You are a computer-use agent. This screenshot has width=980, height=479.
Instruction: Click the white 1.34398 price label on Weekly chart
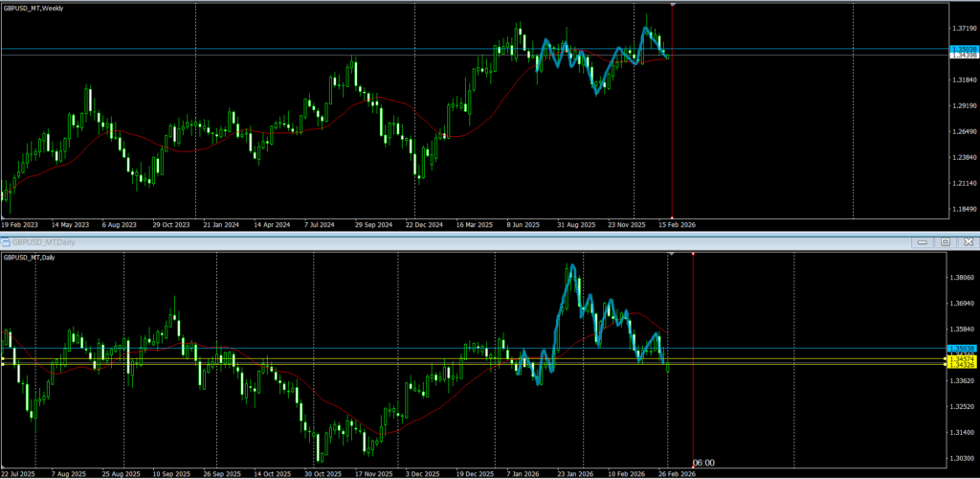[x=963, y=56]
